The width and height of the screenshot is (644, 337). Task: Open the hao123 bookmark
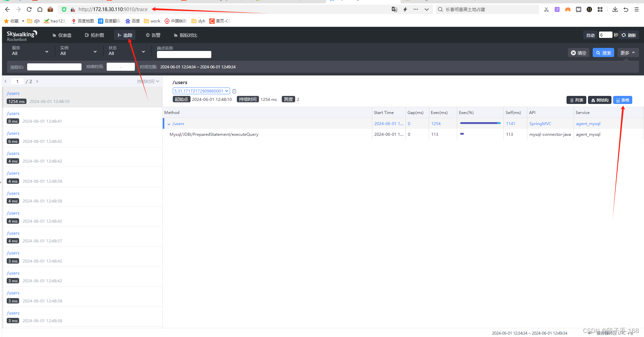[x=55, y=21]
